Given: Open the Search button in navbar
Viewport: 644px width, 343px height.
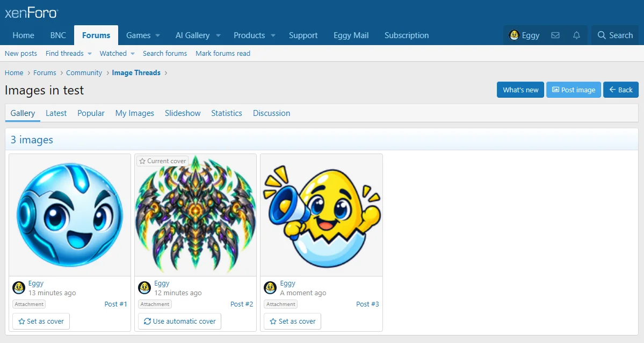Looking at the screenshot, I should click(x=615, y=35).
